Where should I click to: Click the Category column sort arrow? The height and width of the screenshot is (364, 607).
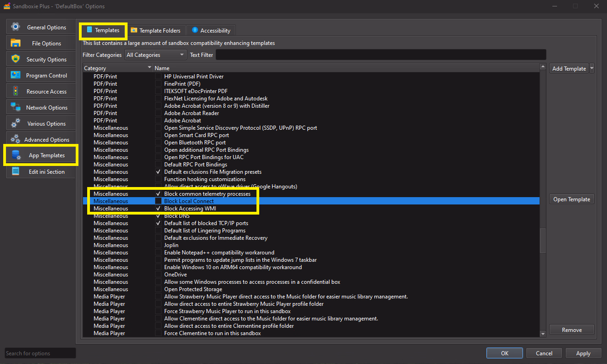pyautogui.click(x=149, y=68)
